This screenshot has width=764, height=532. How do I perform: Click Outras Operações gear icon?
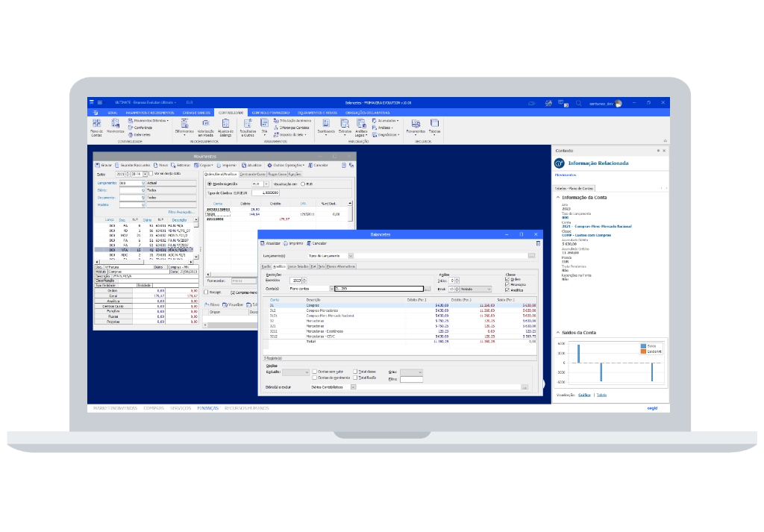point(269,165)
